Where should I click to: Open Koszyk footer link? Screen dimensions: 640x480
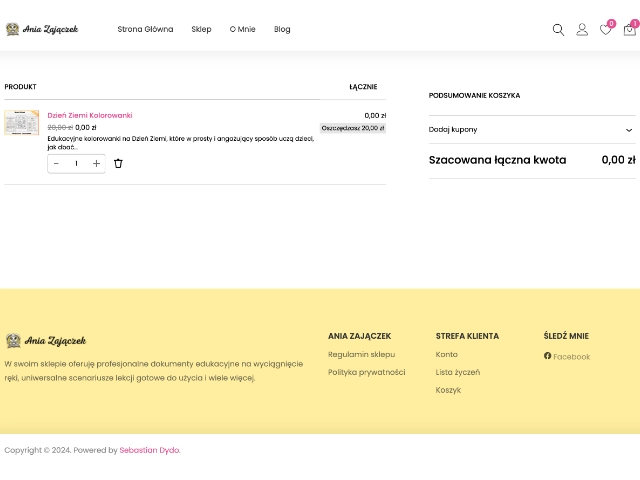pyautogui.click(x=448, y=390)
